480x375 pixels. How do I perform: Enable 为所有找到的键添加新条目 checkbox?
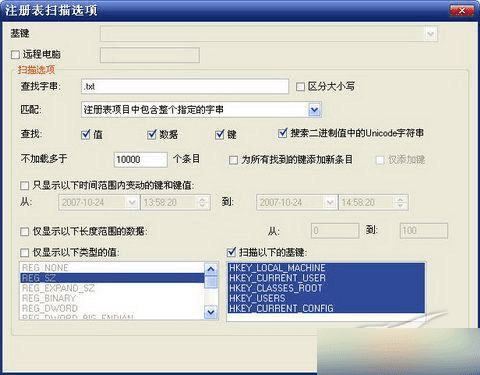233,160
